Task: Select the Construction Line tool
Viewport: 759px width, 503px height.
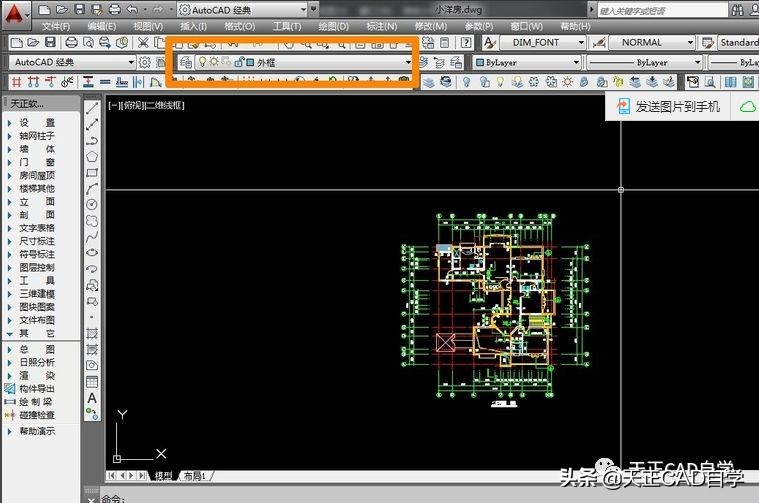Action: pos(92,124)
